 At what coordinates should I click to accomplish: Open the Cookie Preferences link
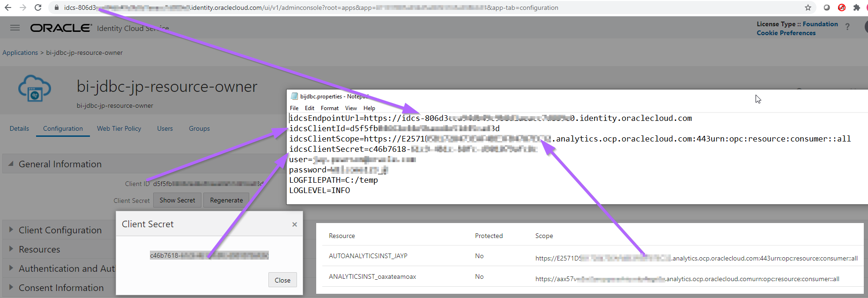(x=786, y=33)
